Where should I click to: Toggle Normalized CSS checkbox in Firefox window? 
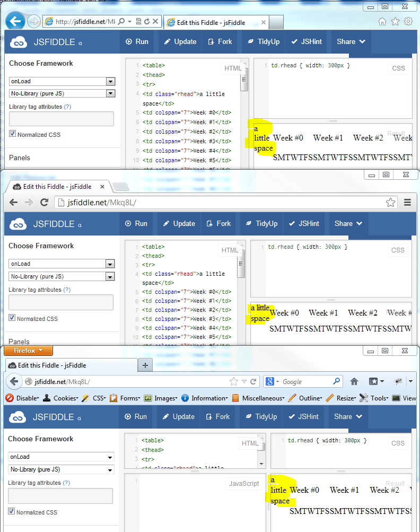(x=12, y=511)
